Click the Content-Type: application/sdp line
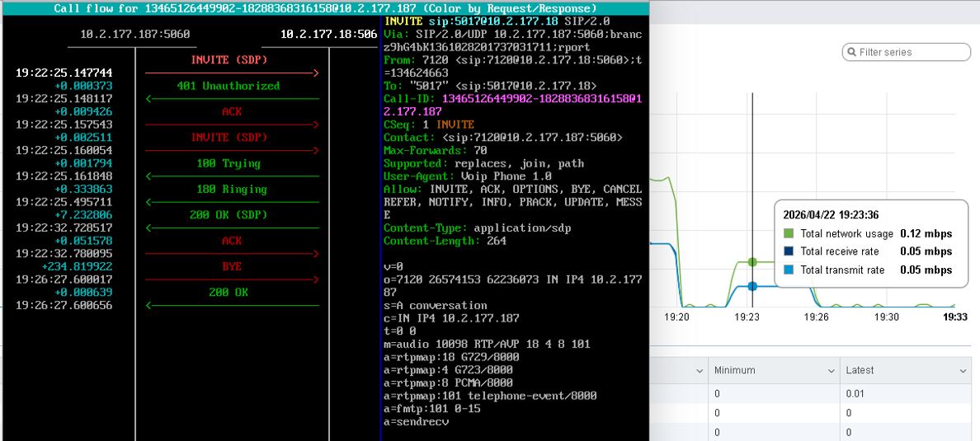 click(477, 228)
